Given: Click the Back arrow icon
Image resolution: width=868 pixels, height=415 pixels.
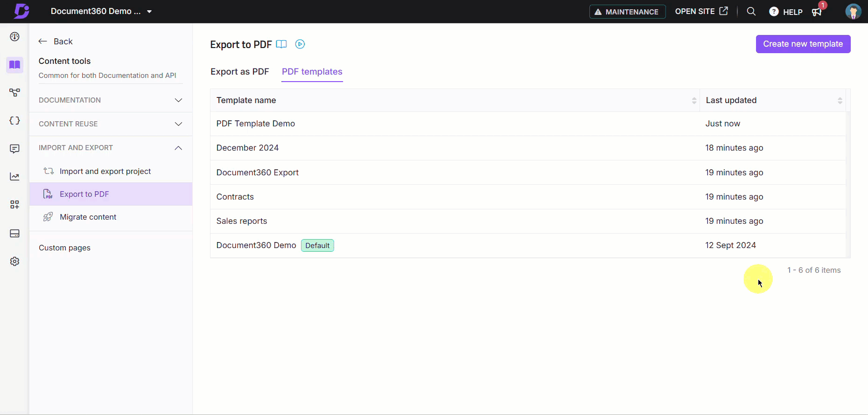Looking at the screenshot, I should [x=43, y=41].
